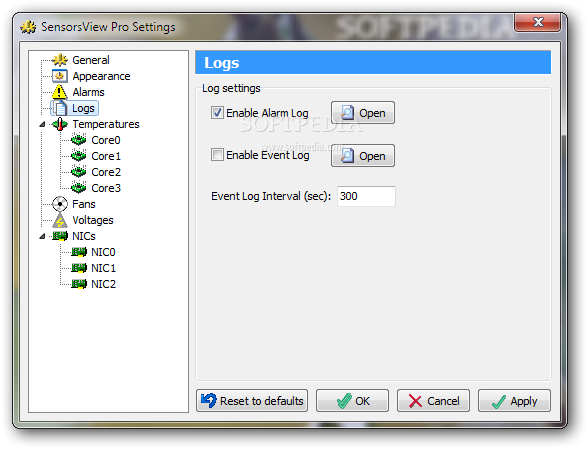The image size is (588, 449).
Task: Click the Core2 chip icon
Action: click(79, 172)
